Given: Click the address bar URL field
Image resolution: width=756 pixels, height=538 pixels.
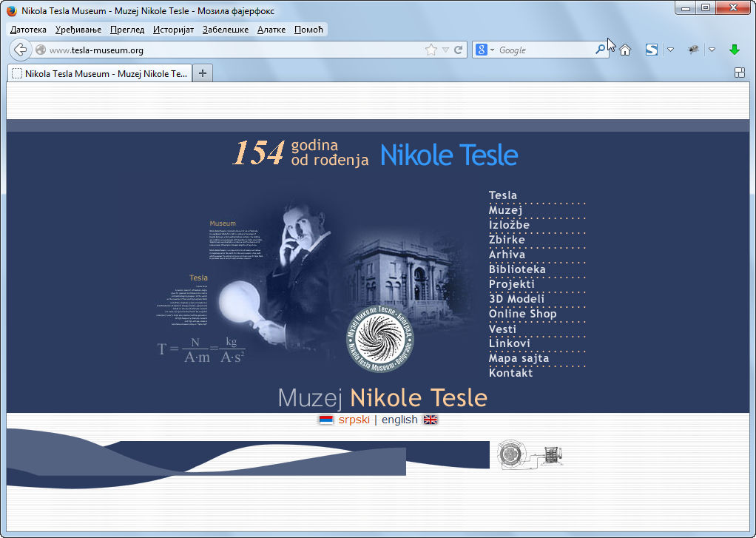Looking at the screenshot, I should (234, 50).
